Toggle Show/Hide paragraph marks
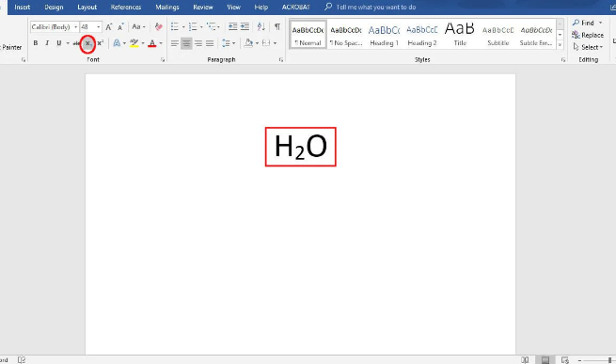Screen dimensions: 616x364 [277, 26]
